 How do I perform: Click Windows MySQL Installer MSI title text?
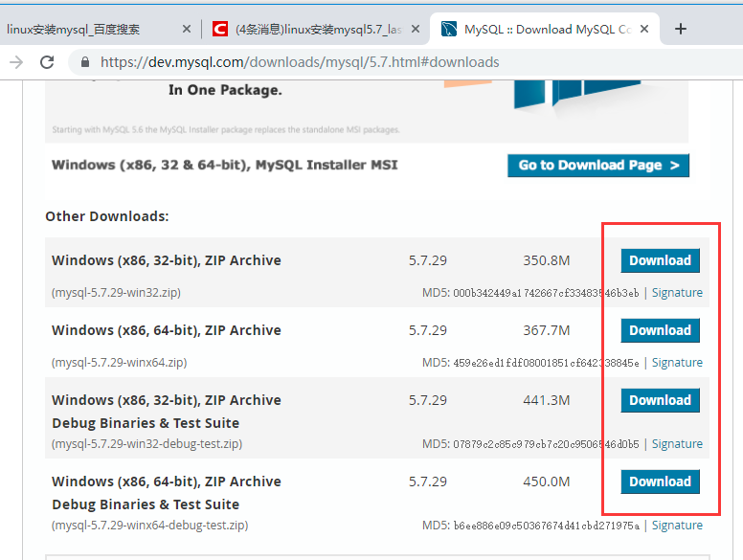225,165
